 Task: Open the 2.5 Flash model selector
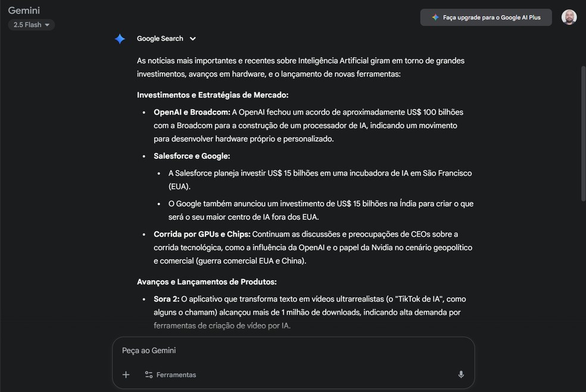click(31, 24)
